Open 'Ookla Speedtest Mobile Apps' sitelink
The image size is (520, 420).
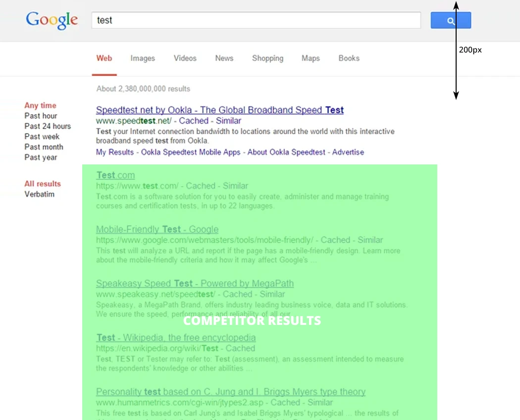coord(191,152)
